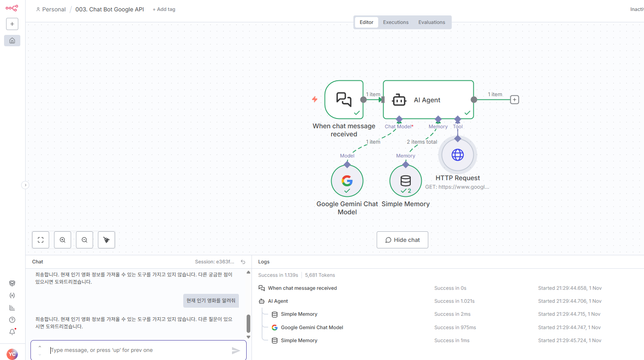Go to the home page icon

point(12,41)
